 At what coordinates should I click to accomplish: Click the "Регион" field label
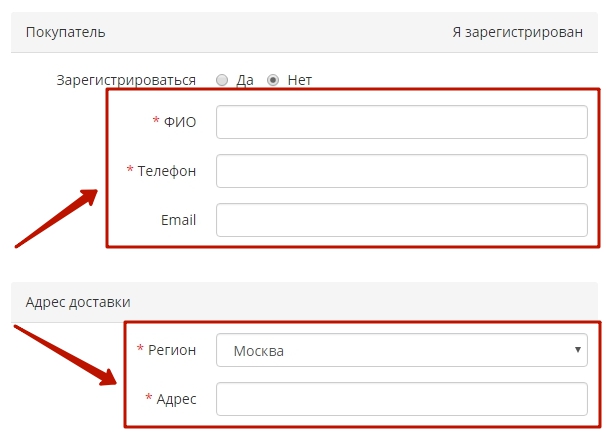point(172,350)
